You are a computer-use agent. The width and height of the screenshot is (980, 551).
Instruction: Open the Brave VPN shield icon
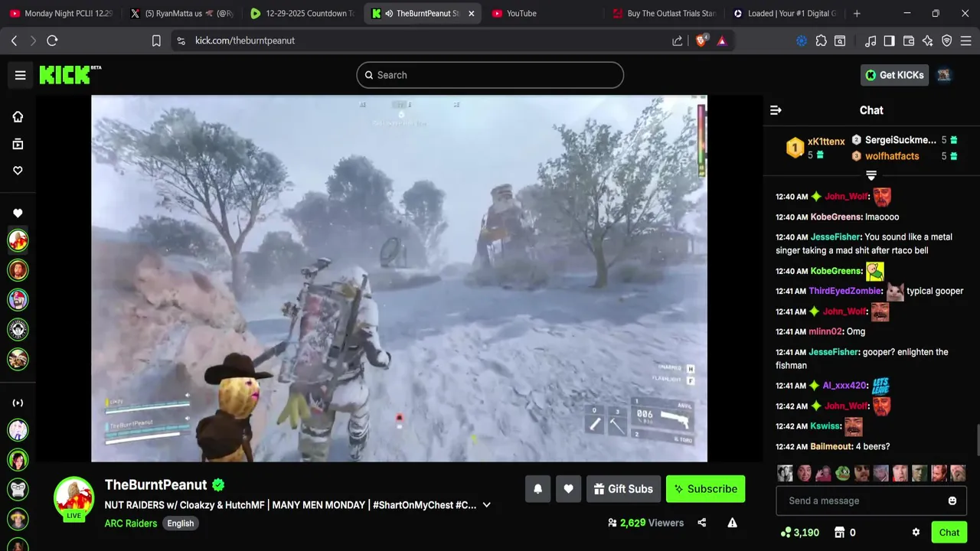947,41
